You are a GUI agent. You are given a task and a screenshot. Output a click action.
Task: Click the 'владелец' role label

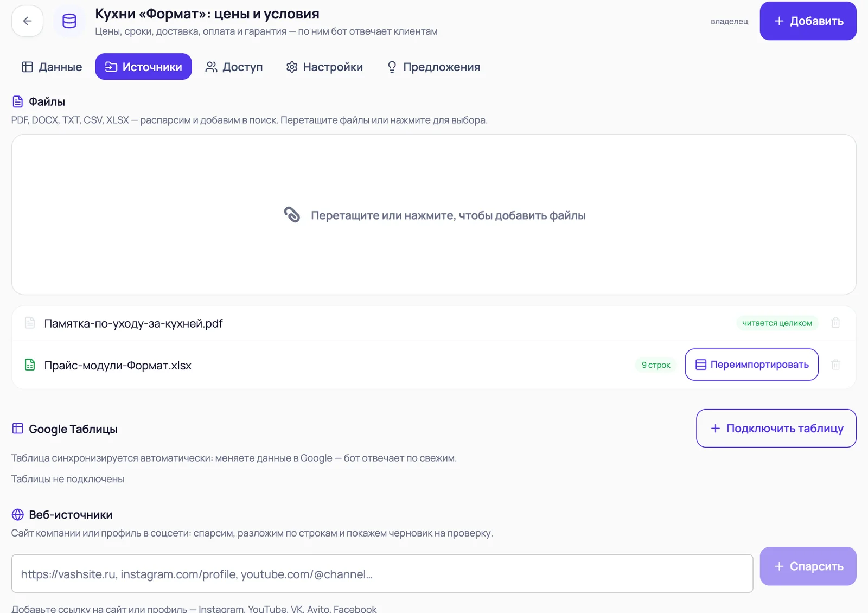pos(729,21)
